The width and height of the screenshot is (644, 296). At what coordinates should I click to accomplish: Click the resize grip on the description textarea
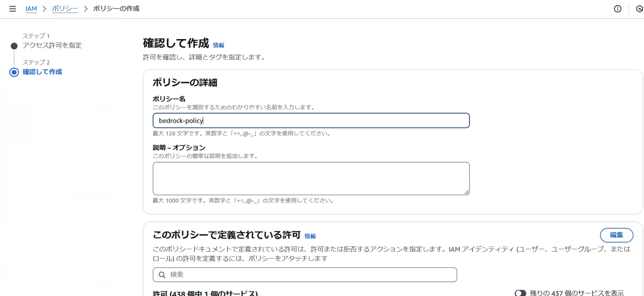467,192
